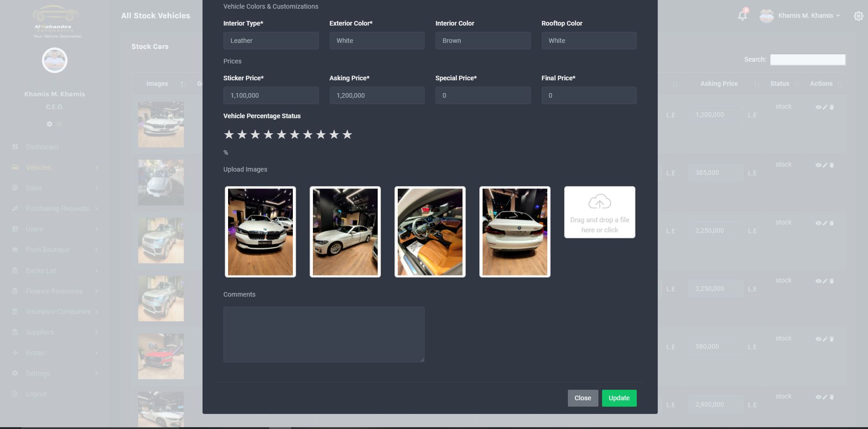This screenshot has height=429, width=868.
Task: Sort by the Status column arrows
Action: pos(796,84)
